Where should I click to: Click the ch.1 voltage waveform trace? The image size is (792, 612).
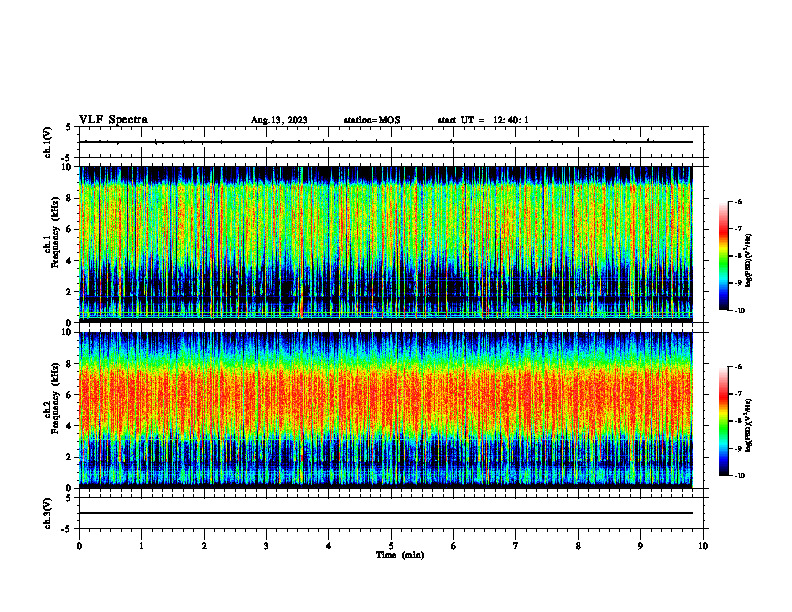(x=386, y=142)
